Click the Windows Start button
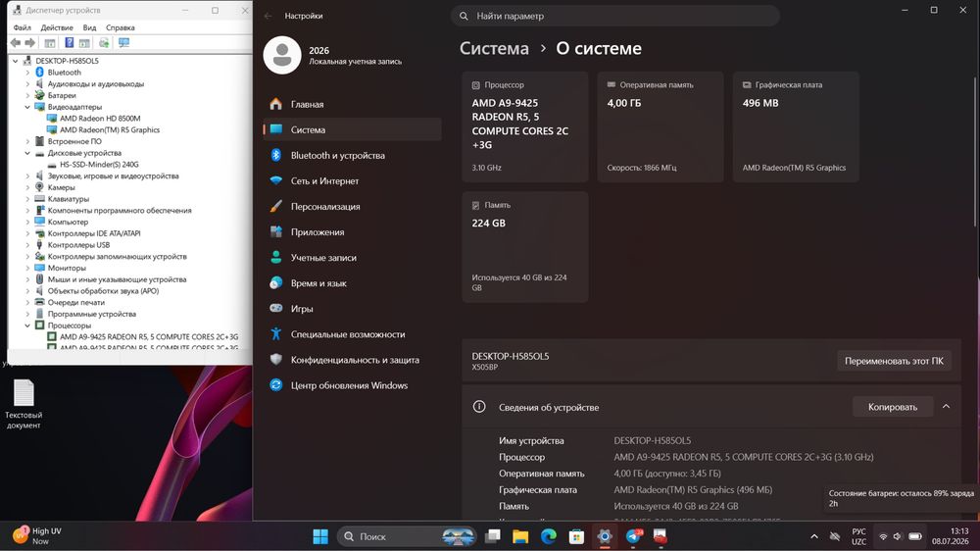The image size is (980, 551). [x=320, y=536]
